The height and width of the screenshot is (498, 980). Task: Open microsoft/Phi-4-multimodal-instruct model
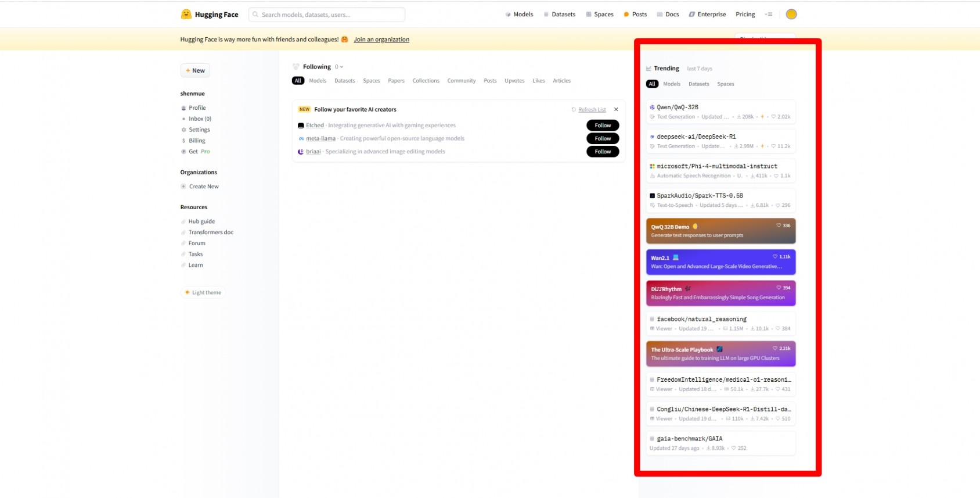[x=720, y=171]
